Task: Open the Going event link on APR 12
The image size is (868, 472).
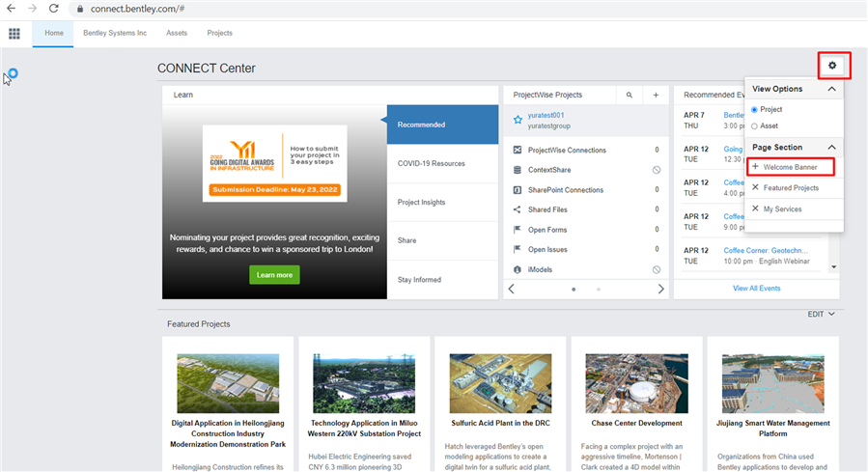Action: click(733, 149)
